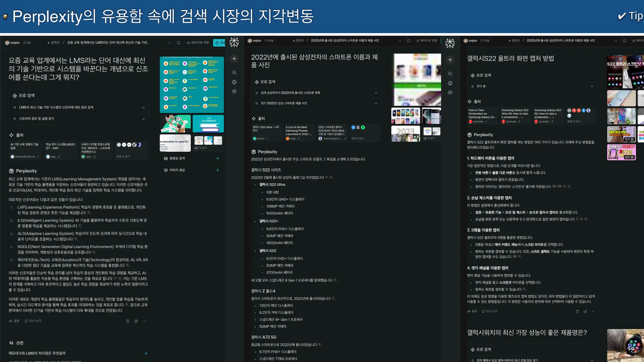Click the Perplexity logo in the left sidebar
The height and width of the screenshot is (362, 644).
[x=234, y=42]
